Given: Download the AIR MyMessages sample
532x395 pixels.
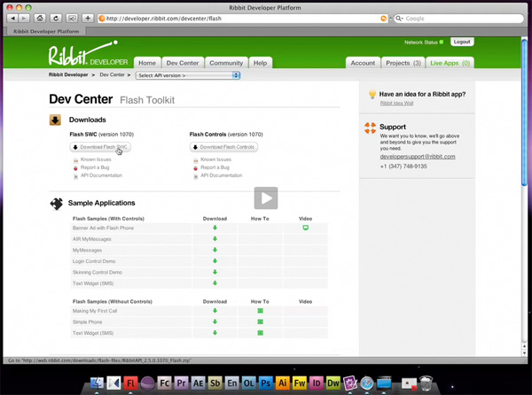Looking at the screenshot, I should 215,239.
